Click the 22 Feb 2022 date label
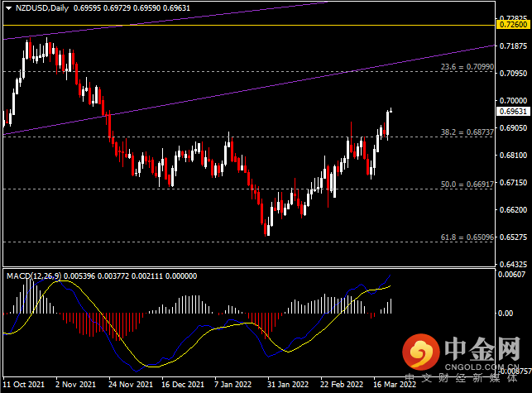Screen dimensions: 532x393 click(342, 385)
